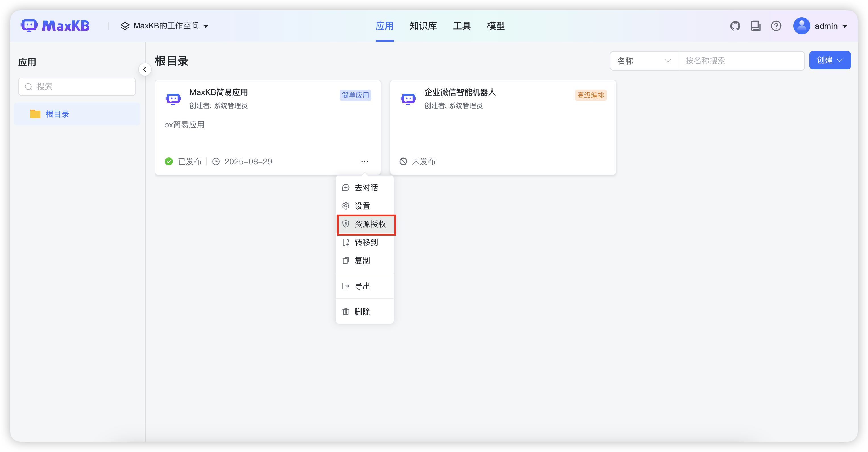Expand the MaxKB的工作空间 workspace dropdown
The height and width of the screenshot is (452, 868).
pos(165,26)
